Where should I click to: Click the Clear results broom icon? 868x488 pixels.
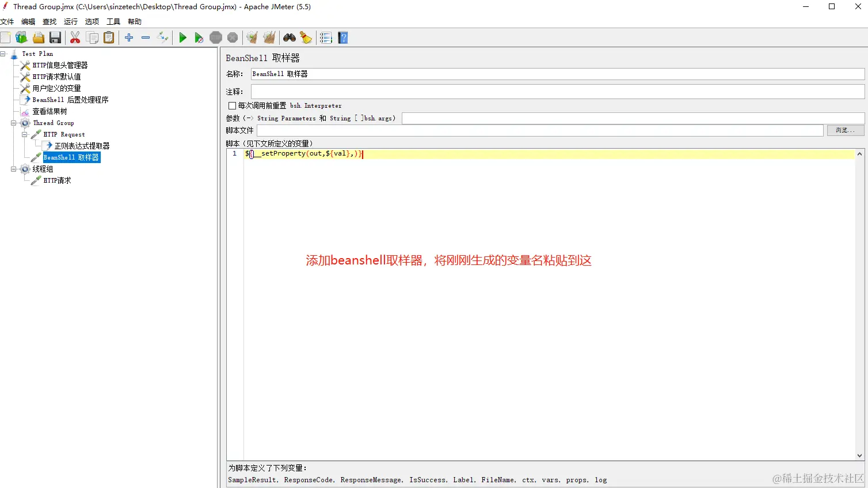click(252, 38)
